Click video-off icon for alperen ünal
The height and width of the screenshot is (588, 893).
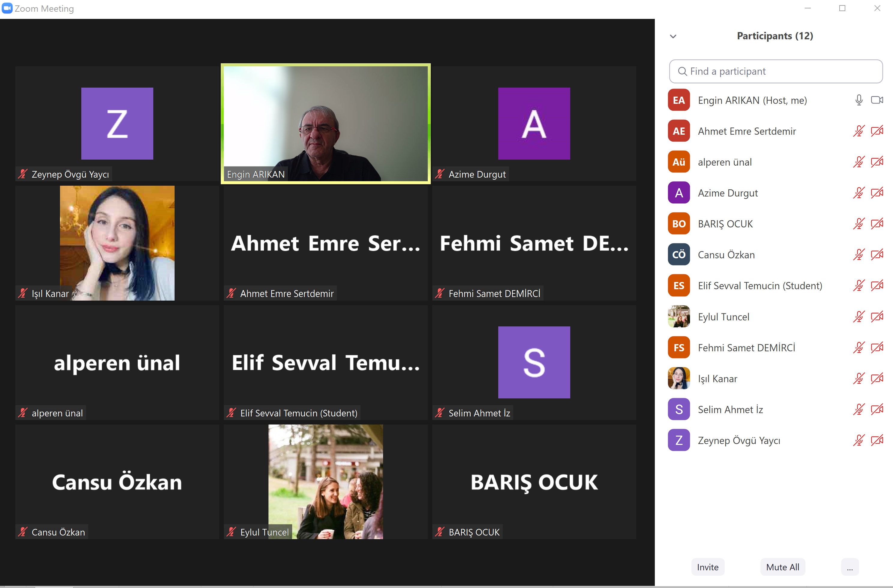[x=877, y=162]
